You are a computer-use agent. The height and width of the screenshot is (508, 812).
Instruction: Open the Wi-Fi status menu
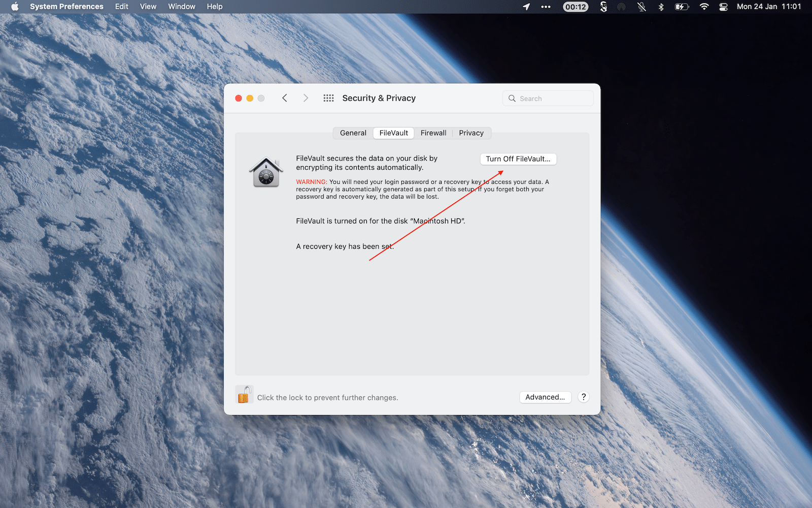(704, 7)
